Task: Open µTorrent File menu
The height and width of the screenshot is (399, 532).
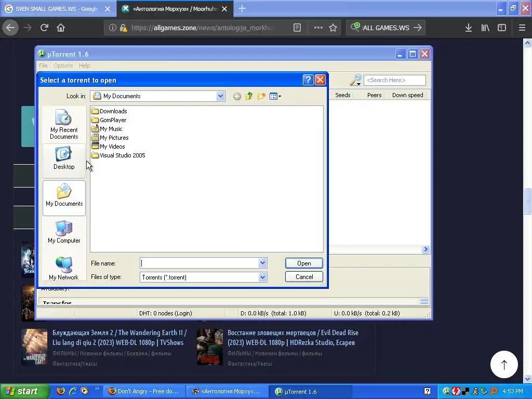Action: click(43, 65)
